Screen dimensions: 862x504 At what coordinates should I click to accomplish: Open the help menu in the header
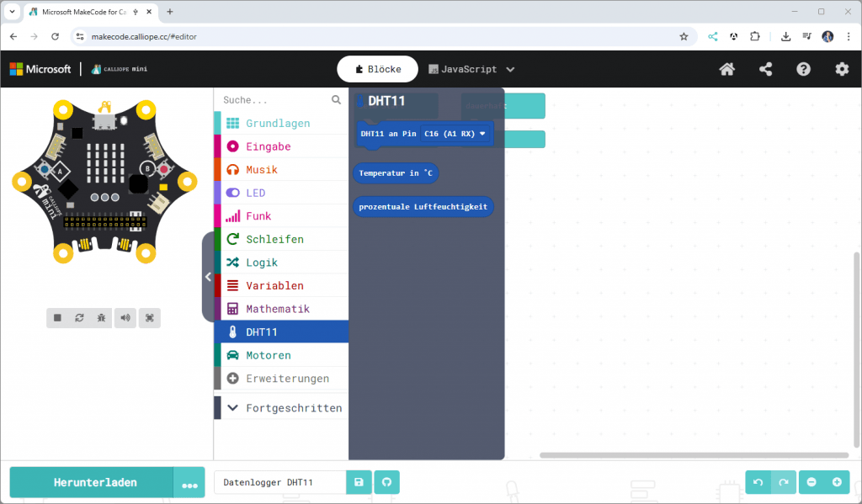pyautogui.click(x=803, y=69)
